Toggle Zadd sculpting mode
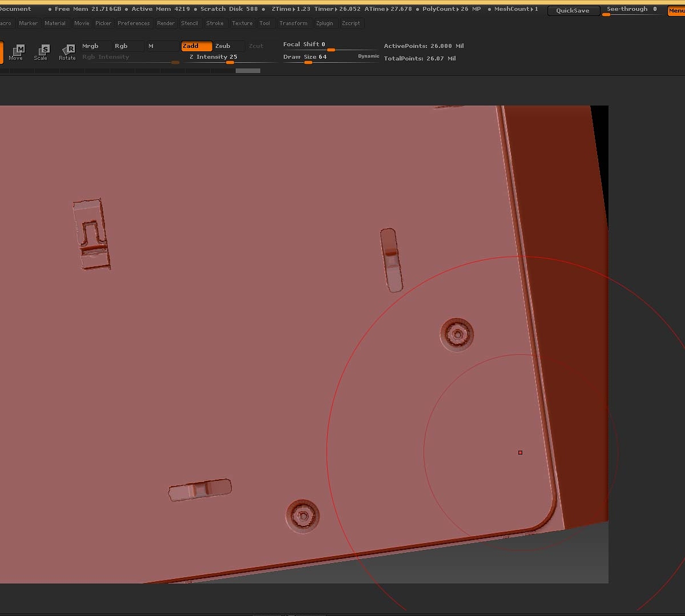685x616 pixels. (x=196, y=46)
